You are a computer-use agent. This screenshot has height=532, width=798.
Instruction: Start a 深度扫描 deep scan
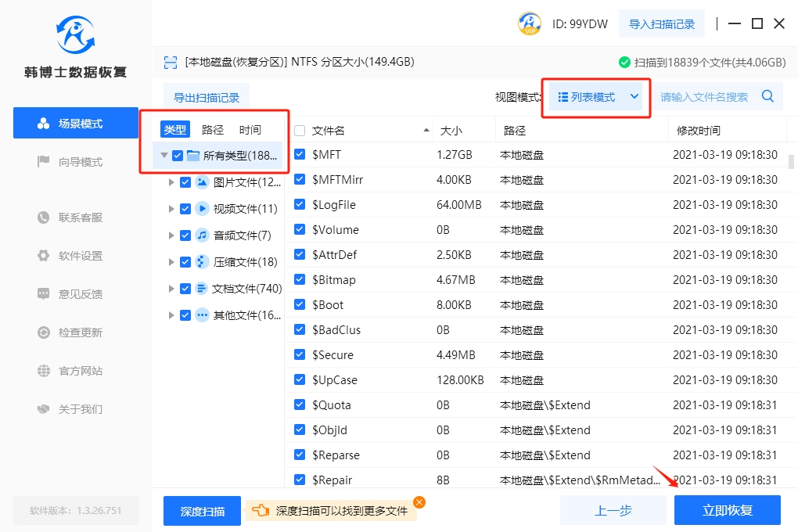pyautogui.click(x=202, y=511)
